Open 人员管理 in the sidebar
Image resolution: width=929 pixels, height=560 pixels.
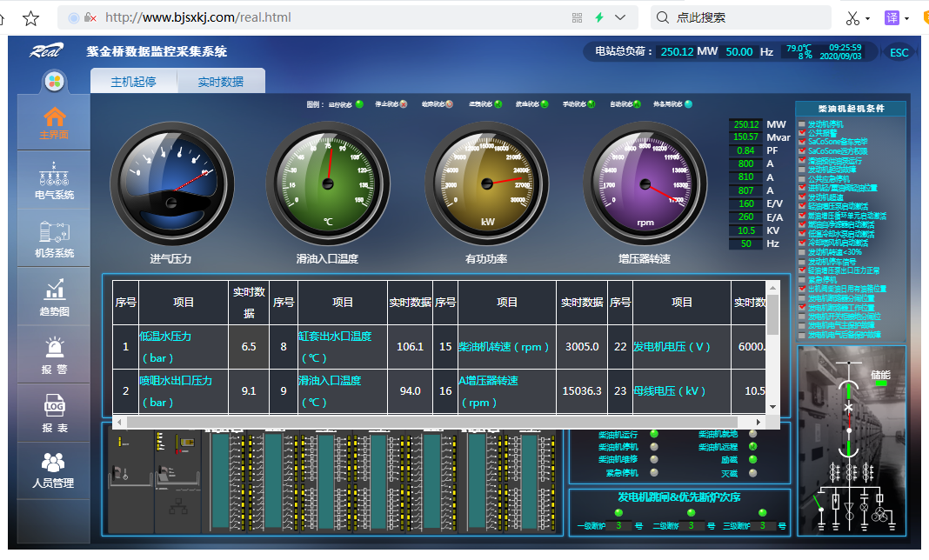point(54,470)
